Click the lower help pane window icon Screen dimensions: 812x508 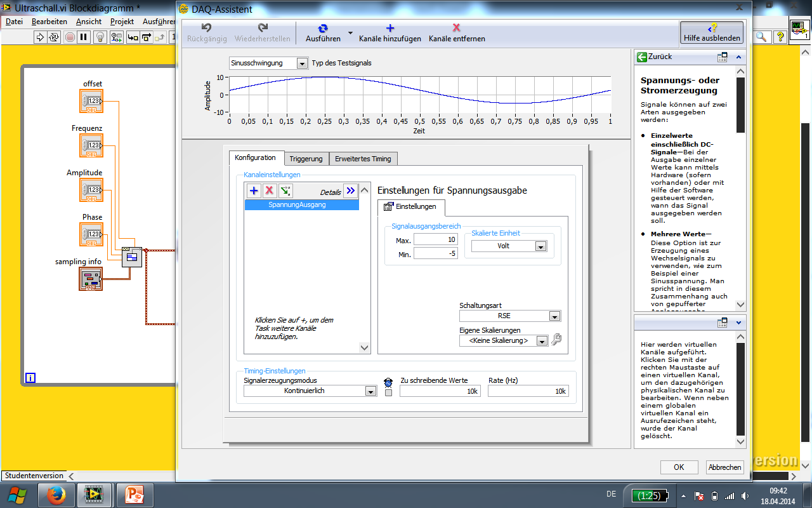pyautogui.click(x=723, y=323)
